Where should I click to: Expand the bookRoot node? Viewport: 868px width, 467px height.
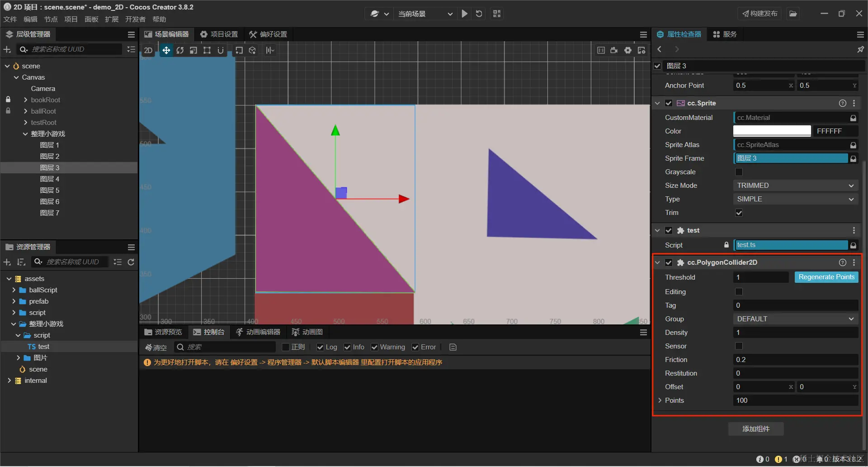[25, 100]
